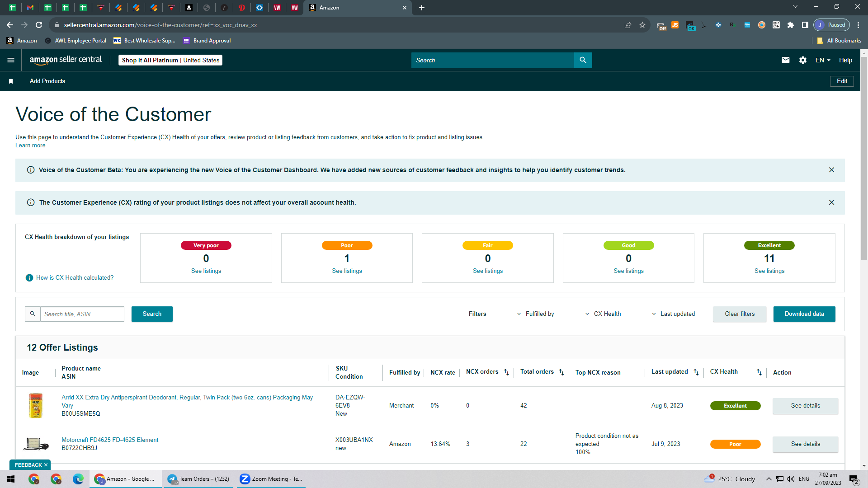Click the bookmark flag icon beside Add Products
The image size is (868, 488).
click(11, 81)
